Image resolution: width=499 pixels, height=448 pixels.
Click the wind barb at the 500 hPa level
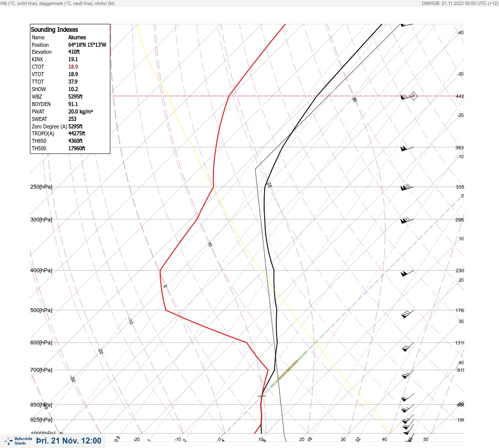[x=407, y=314]
